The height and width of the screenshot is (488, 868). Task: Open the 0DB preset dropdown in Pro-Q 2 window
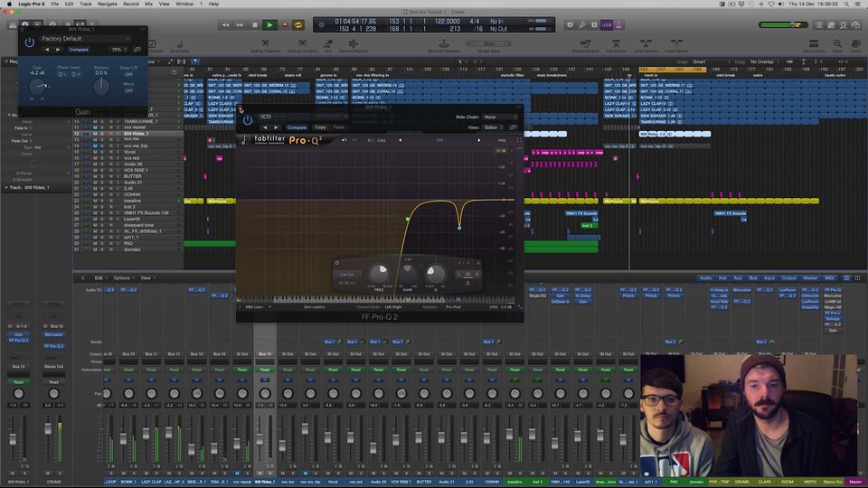pyautogui.click(x=302, y=117)
